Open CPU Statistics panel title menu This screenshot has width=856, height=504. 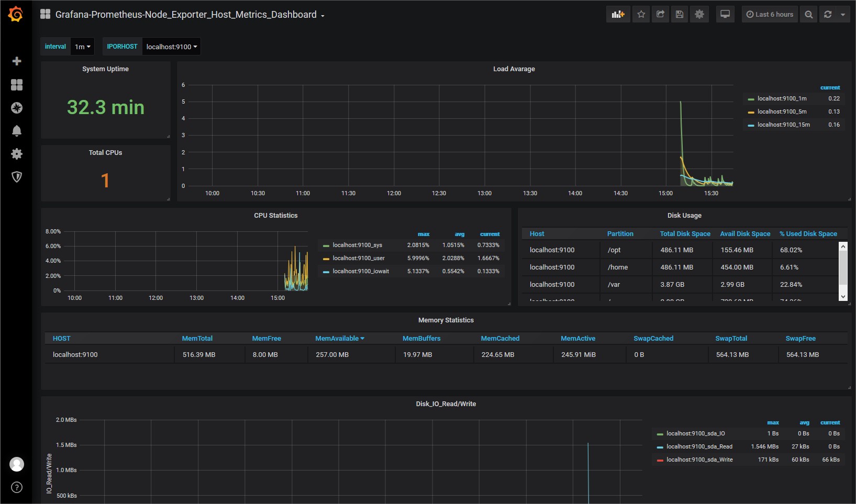276,216
